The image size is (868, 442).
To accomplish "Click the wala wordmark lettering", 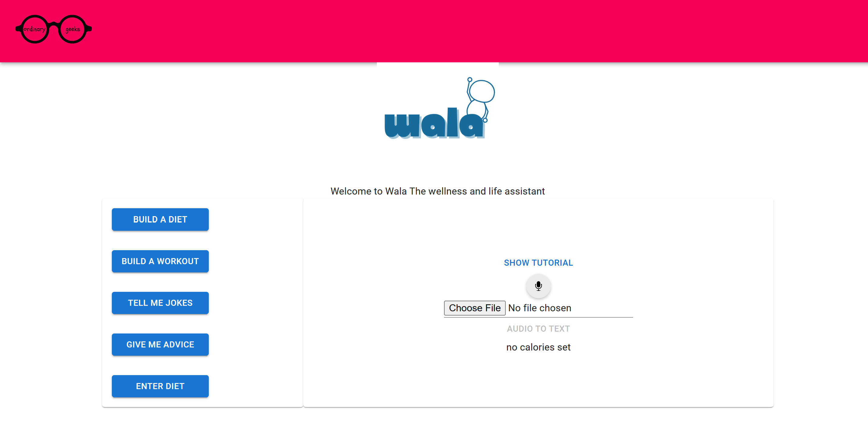I will point(434,124).
